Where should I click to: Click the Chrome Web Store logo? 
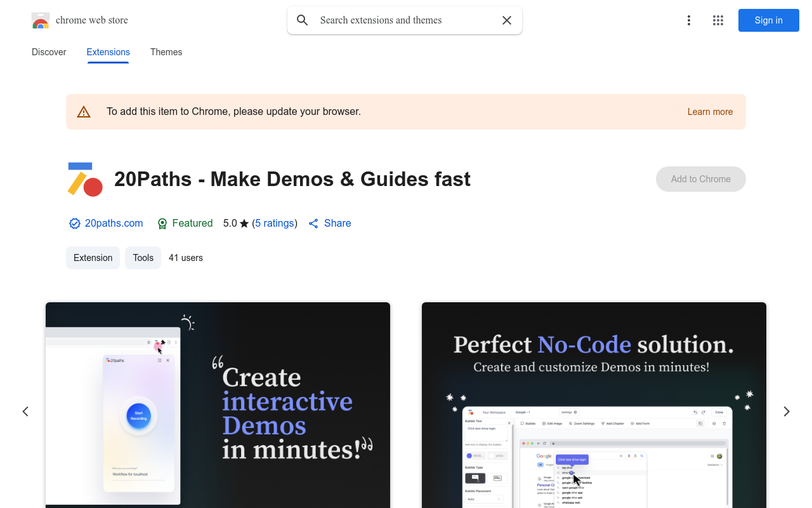(41, 20)
